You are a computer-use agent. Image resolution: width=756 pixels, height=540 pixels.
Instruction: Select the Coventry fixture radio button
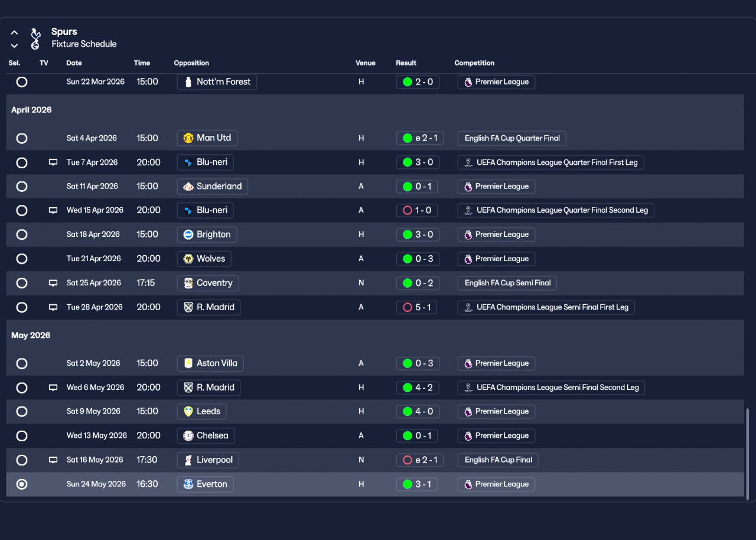[x=22, y=283]
